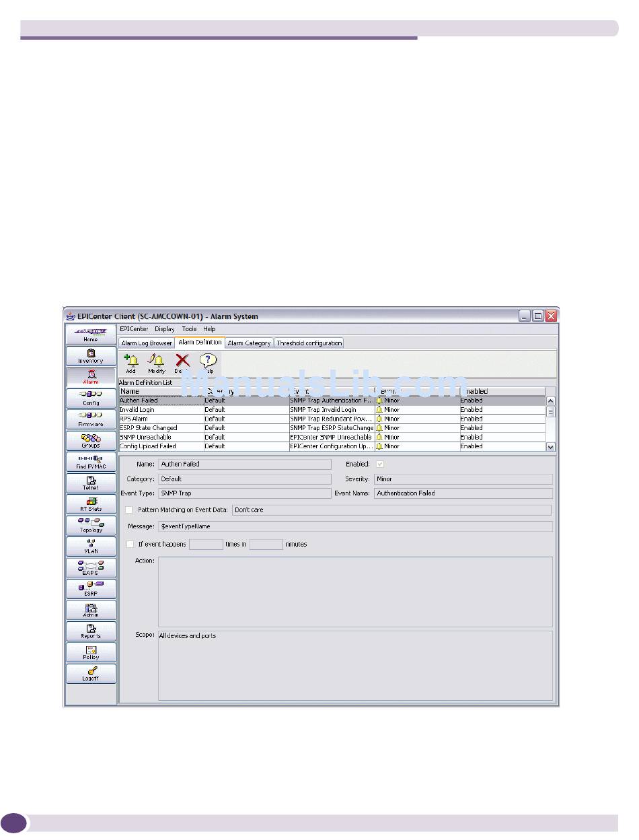
Task: Launch the Firmware manager
Action: pos(91,419)
